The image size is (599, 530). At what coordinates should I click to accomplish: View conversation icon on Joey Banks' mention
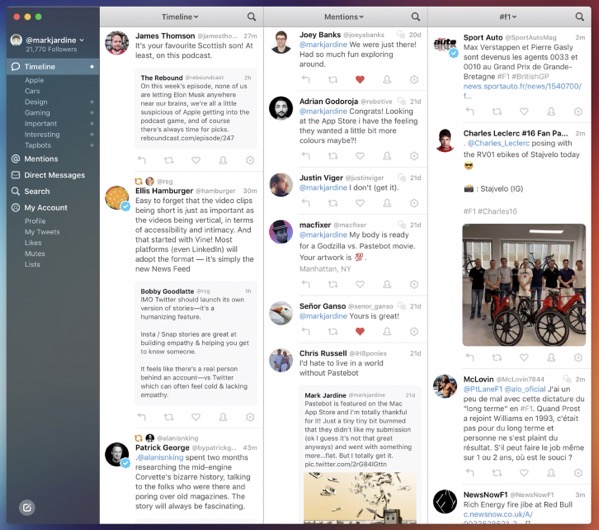(400, 34)
